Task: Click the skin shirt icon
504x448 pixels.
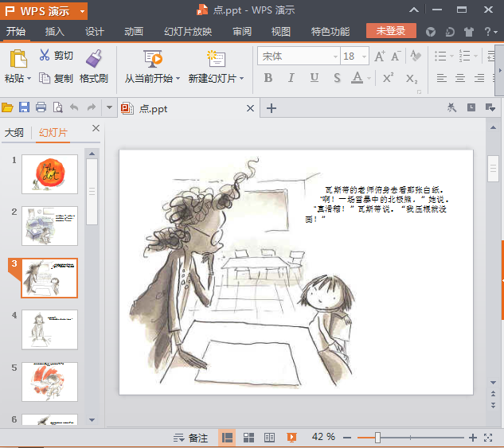Action: 469,32
